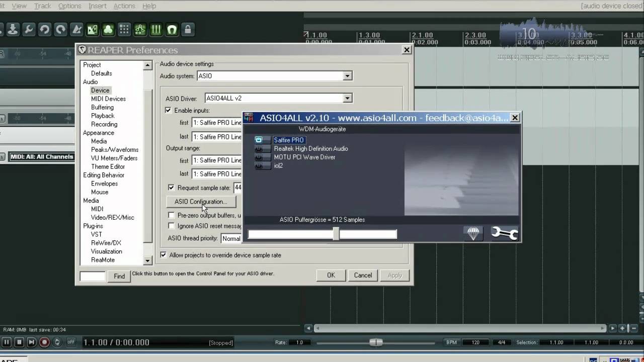Image resolution: width=644 pixels, height=362 pixels.
Task: Open the ASIO thread priority dropdown
Action: [x=231, y=238]
